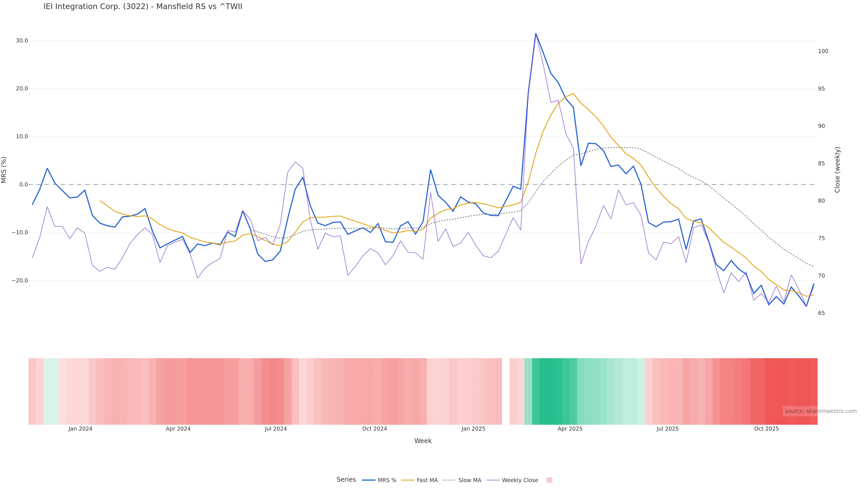The image size is (868, 488).
Task: Click the orange Fast MA legend line icon
Action: tap(408, 480)
